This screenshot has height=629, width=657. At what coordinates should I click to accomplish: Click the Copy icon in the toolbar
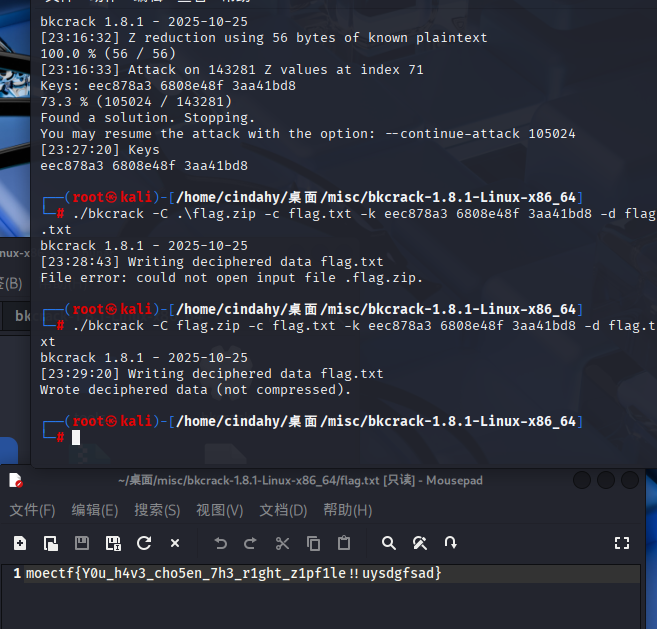313,543
